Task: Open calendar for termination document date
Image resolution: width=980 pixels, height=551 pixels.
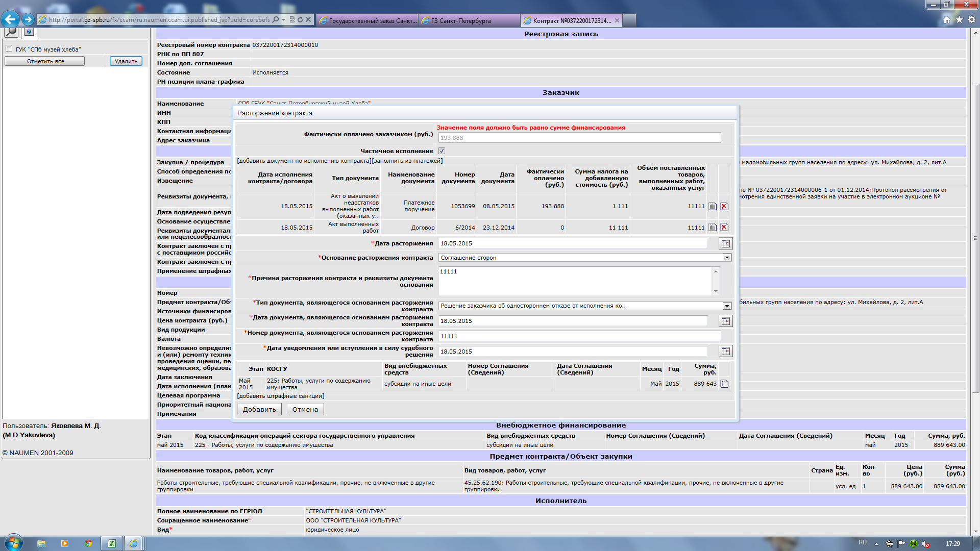Action: pyautogui.click(x=725, y=321)
